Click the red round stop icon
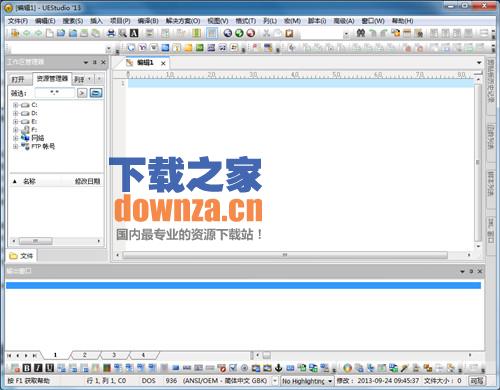 [x=251, y=33]
